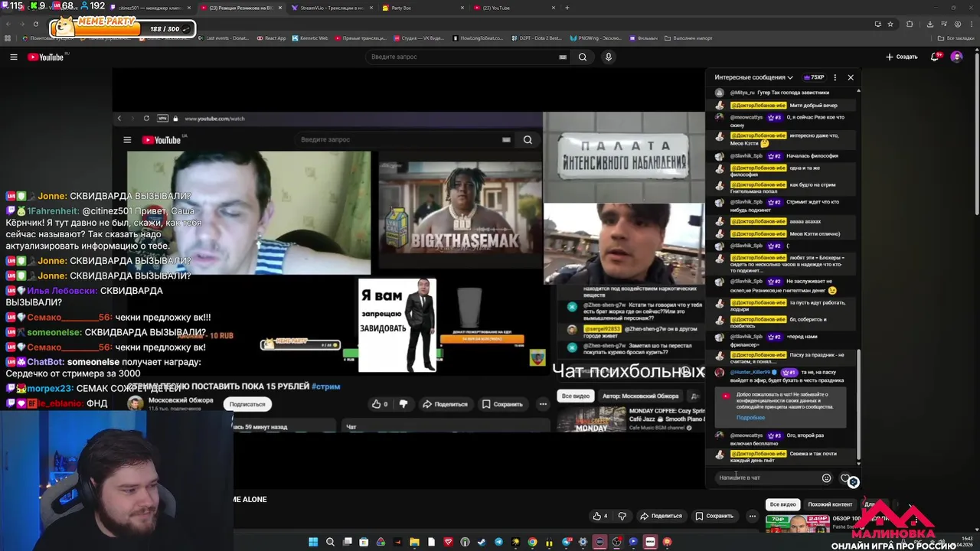Image resolution: width=980 pixels, height=551 pixels.
Task: Close the live chat panel
Action: tap(851, 77)
